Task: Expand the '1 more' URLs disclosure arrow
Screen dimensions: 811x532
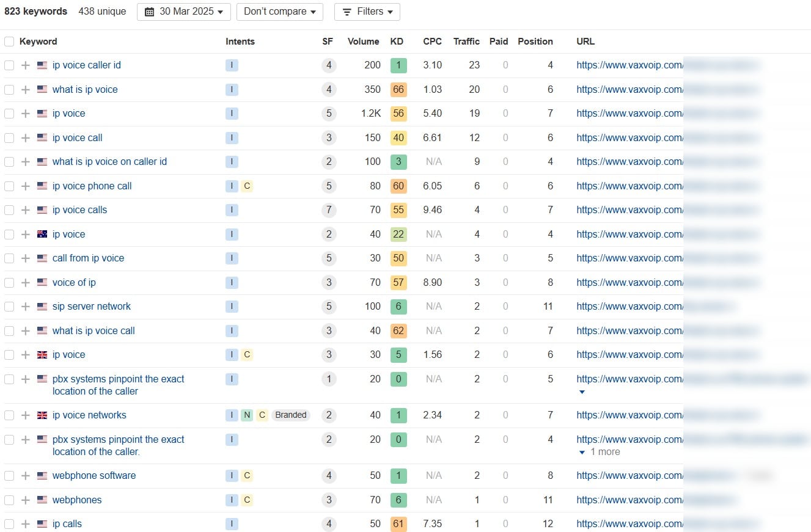Action: [582, 453]
